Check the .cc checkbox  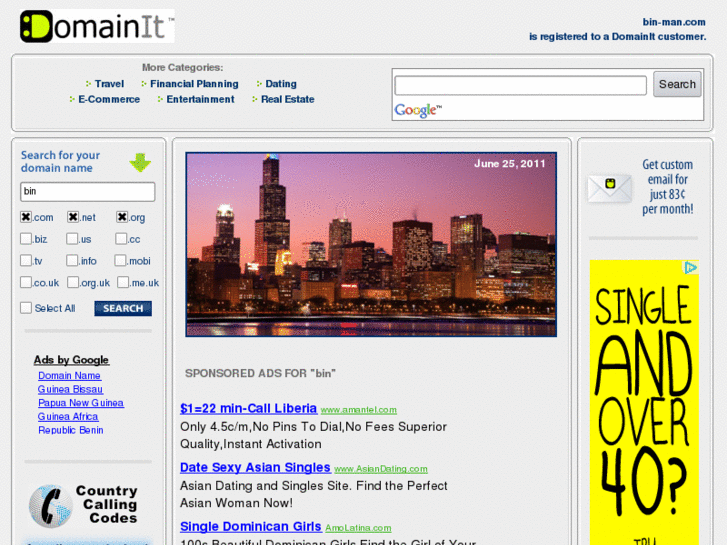(121, 238)
